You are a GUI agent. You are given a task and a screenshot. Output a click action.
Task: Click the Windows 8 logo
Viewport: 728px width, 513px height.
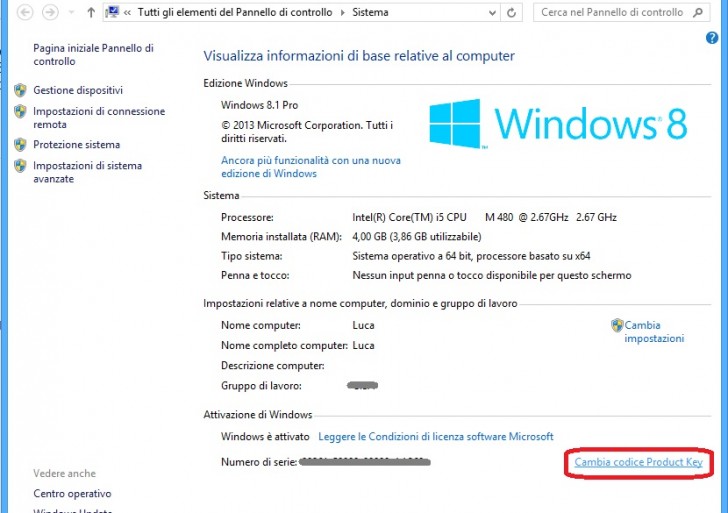pyautogui.click(x=558, y=124)
